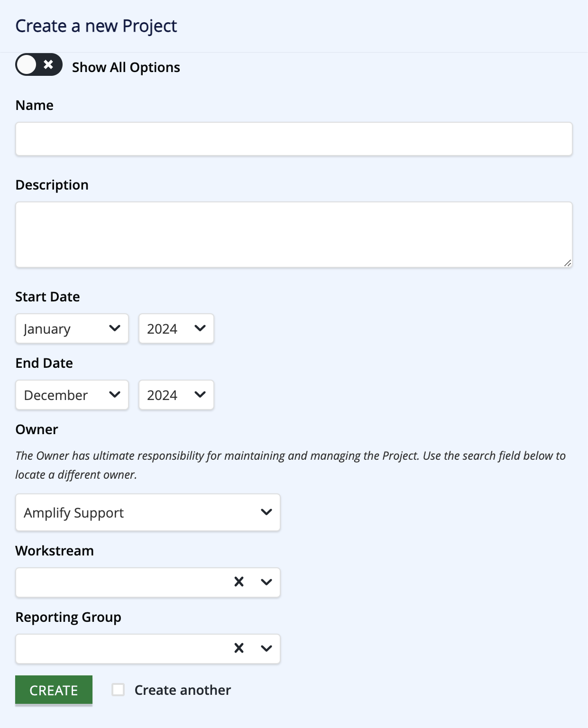Image resolution: width=588 pixels, height=728 pixels.
Task: Click the Create a new Project header
Action: [x=96, y=26]
